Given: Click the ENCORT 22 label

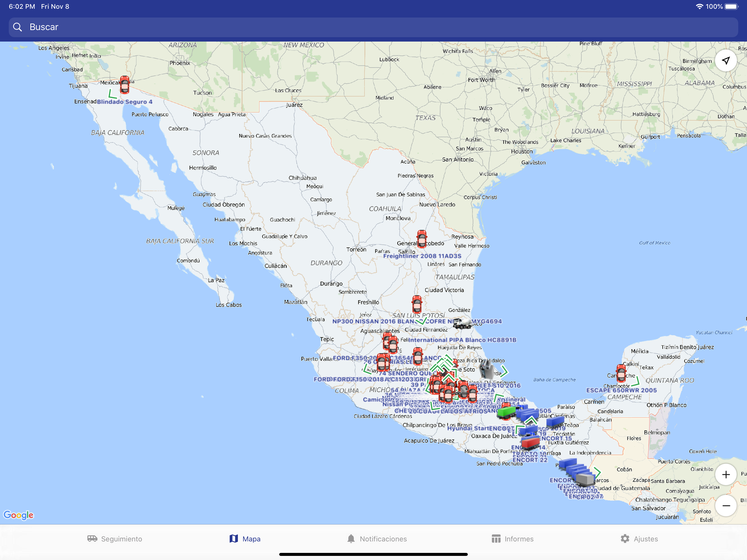Looking at the screenshot, I should [530, 460].
